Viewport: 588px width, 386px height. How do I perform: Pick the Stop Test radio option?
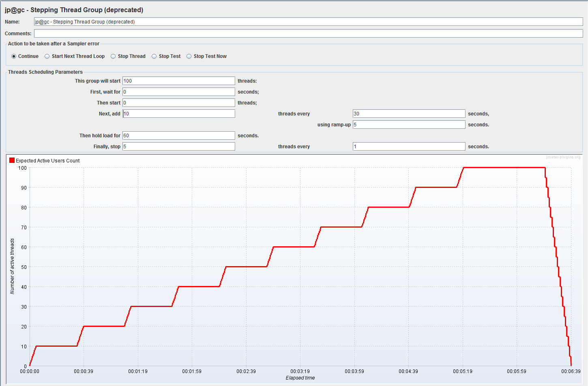(x=154, y=56)
